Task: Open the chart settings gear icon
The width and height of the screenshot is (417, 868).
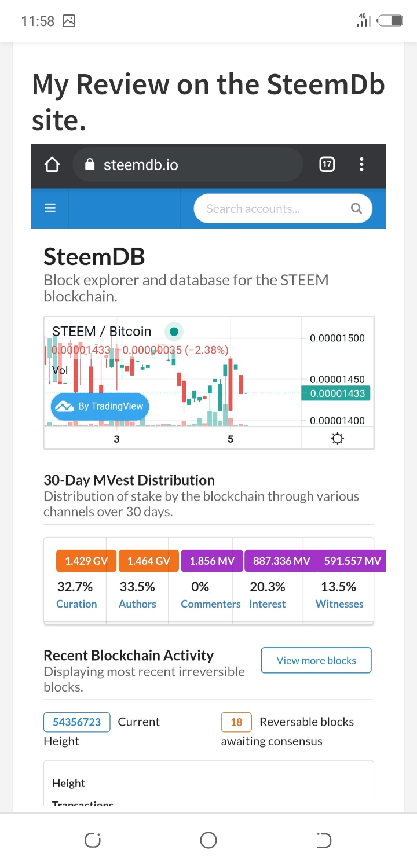Action: 337,439
